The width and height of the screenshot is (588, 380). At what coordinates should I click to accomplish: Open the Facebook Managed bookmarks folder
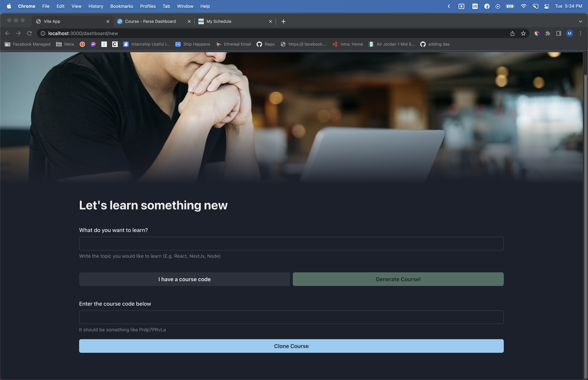[x=28, y=44]
